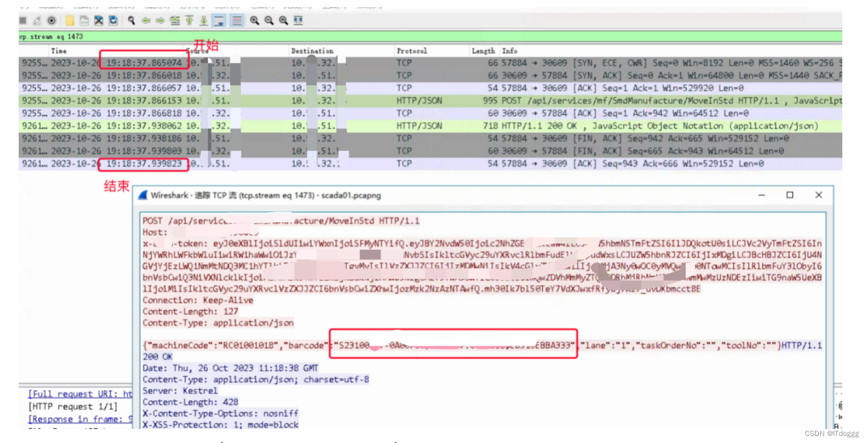Select the SYN, ACK Seq=0 Ack=1 packet row
Viewport: 868px width, 443px height.
pos(430,75)
